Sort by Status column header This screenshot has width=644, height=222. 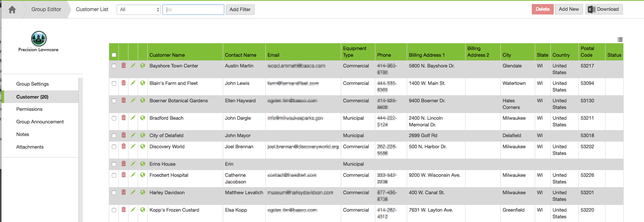(x=614, y=55)
